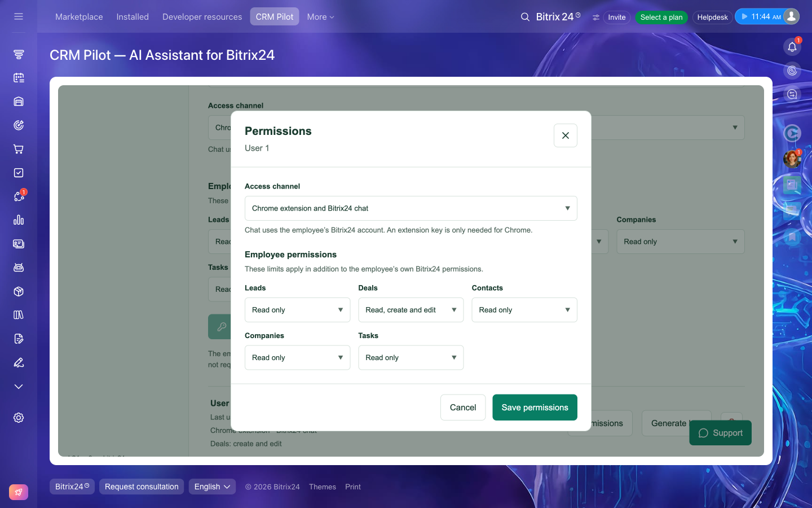
Task: Click the Cancel button
Action: point(463,408)
